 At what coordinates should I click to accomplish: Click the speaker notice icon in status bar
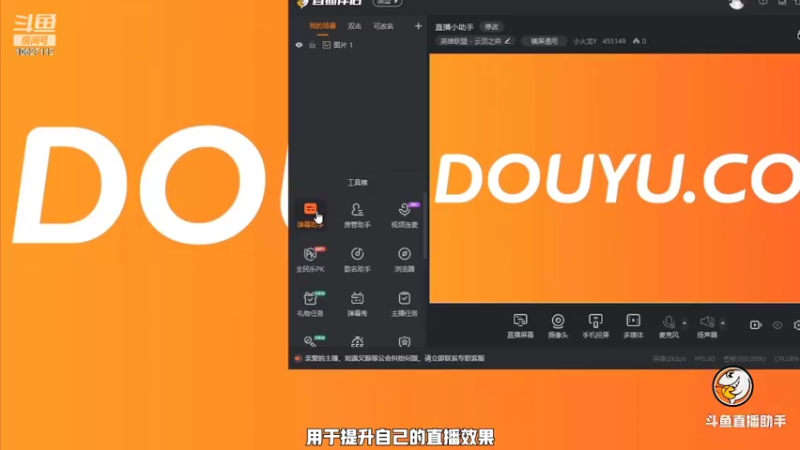click(298, 358)
